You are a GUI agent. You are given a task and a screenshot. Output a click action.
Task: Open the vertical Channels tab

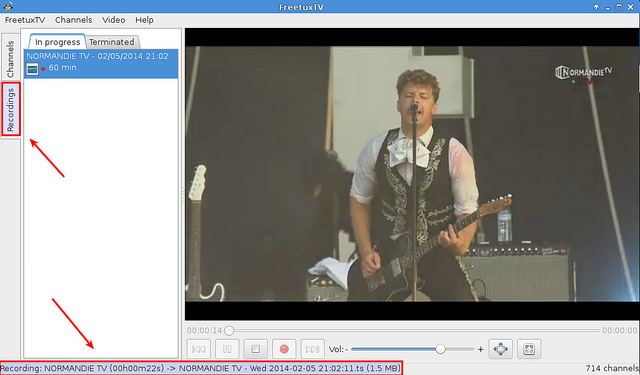[10, 59]
